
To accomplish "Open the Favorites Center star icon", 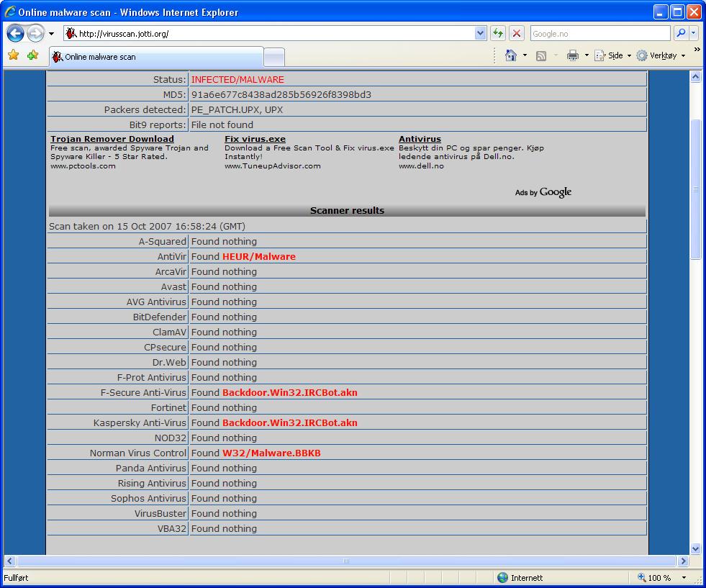I will click(14, 55).
